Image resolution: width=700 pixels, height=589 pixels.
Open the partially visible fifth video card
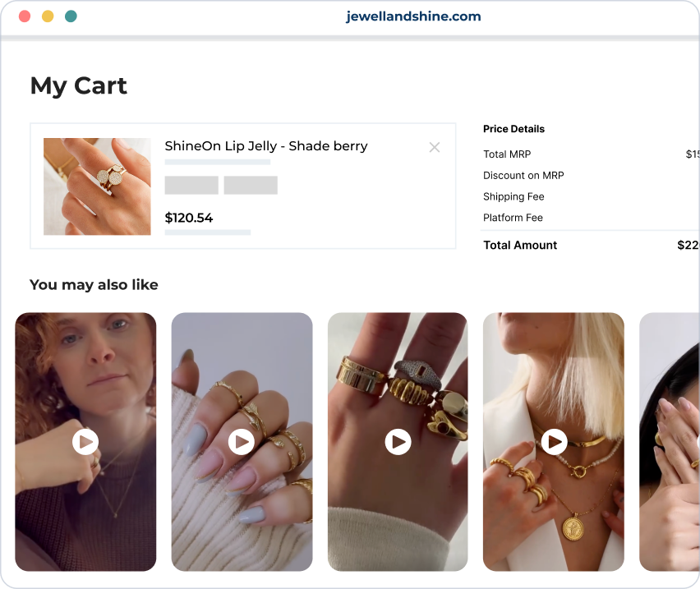670,442
